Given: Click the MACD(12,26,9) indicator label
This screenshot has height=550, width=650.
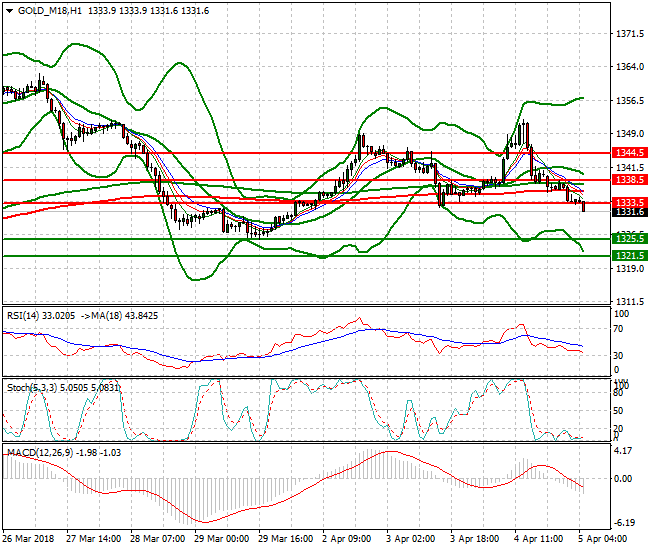Looking at the screenshot, I should click(x=41, y=453).
